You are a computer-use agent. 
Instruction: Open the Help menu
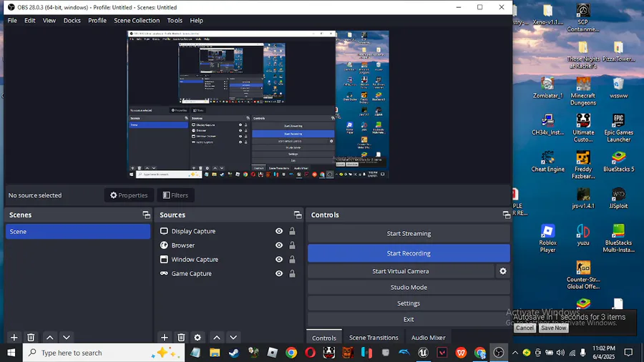[x=196, y=21]
